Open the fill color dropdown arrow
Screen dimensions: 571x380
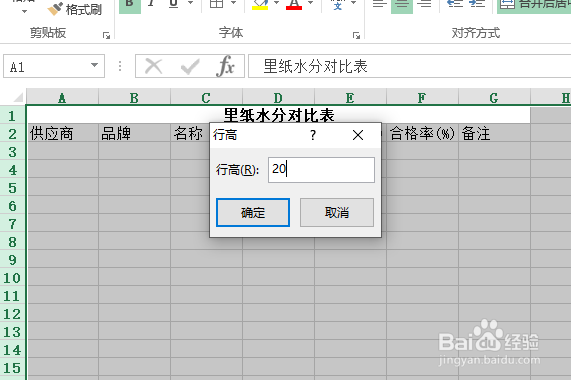[x=276, y=4]
